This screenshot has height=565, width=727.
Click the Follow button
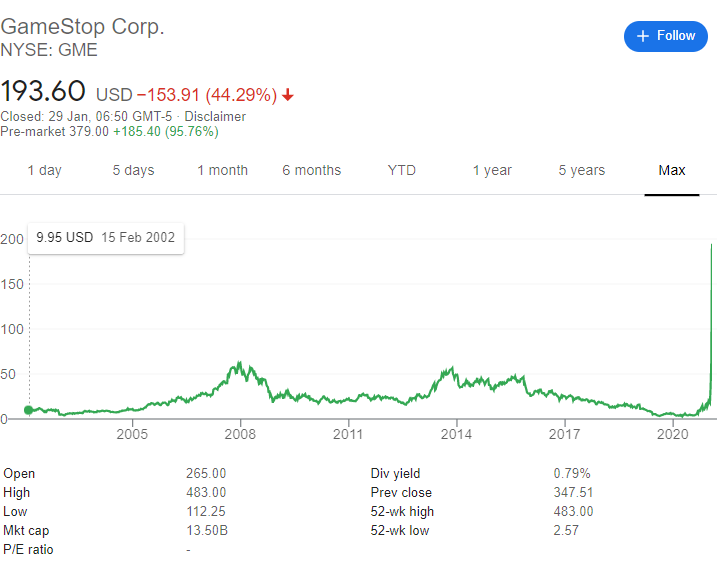[666, 36]
